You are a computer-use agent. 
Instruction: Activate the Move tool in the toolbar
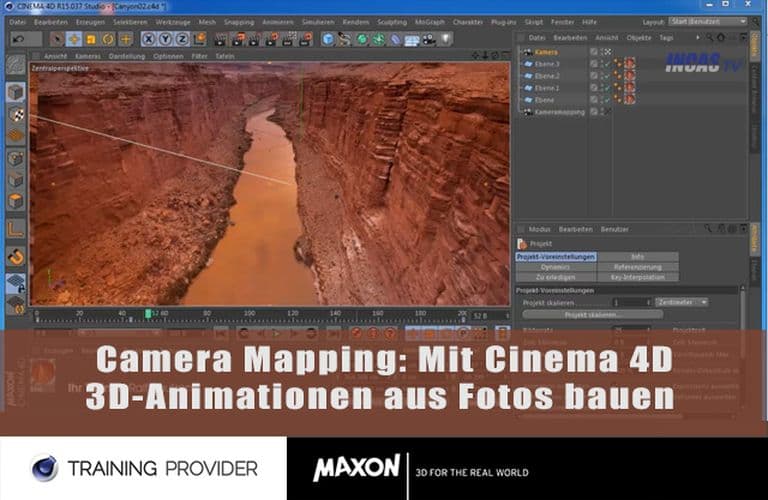pyautogui.click(x=74, y=39)
